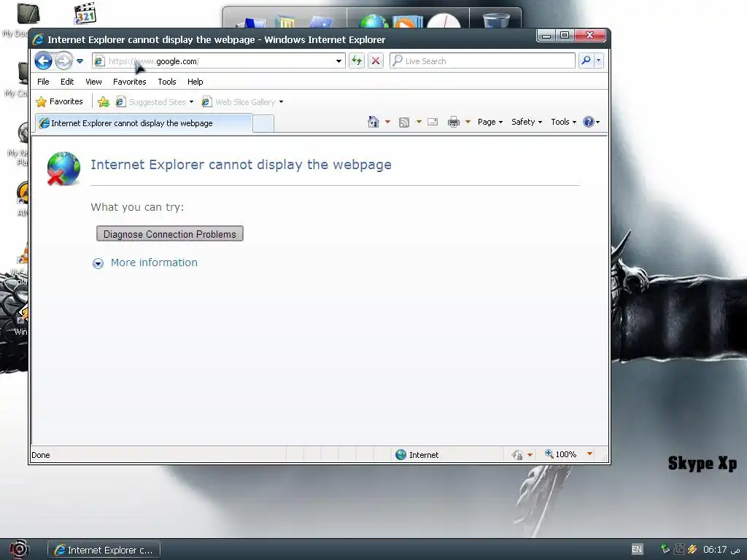747x560 pixels.
Task: Open the Media Player Classic 321 desktop icon
Action: coord(85,14)
